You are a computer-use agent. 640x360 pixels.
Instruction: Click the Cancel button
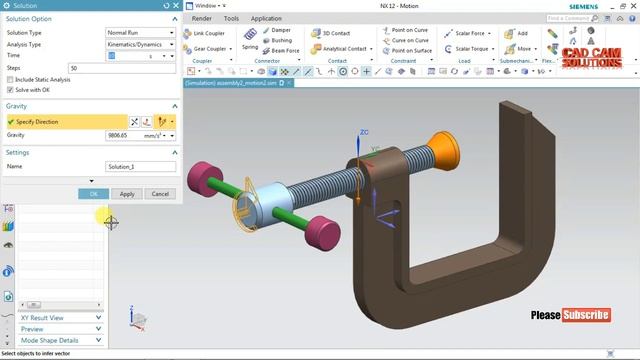click(160, 194)
